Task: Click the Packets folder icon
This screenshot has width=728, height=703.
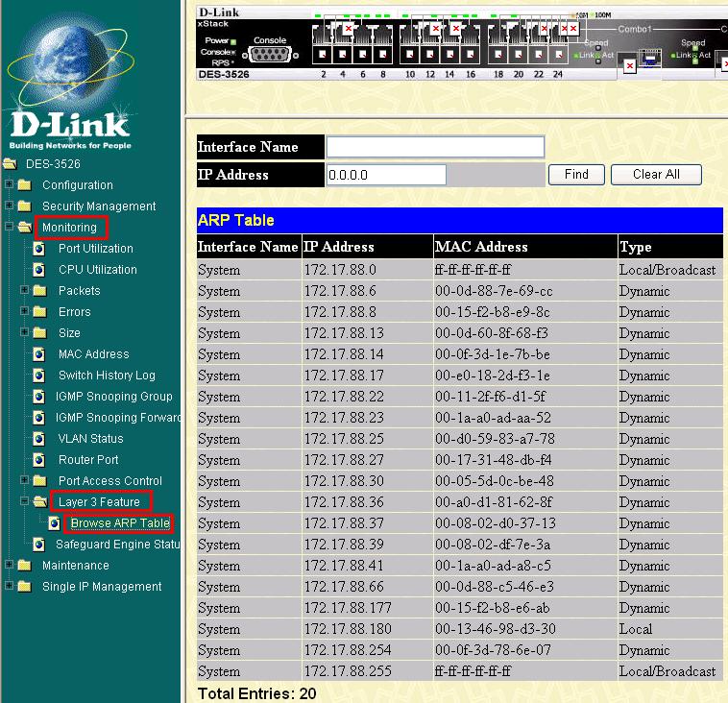Action: [x=40, y=291]
